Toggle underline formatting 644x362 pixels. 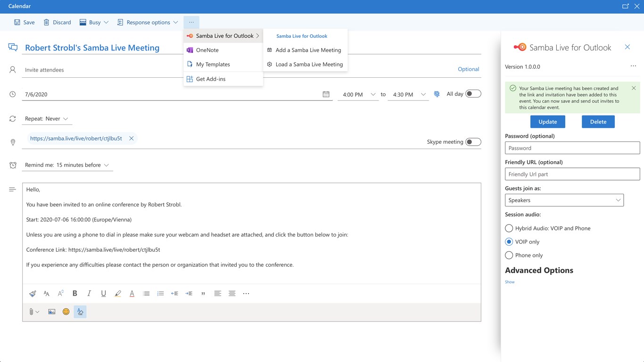pos(103,294)
